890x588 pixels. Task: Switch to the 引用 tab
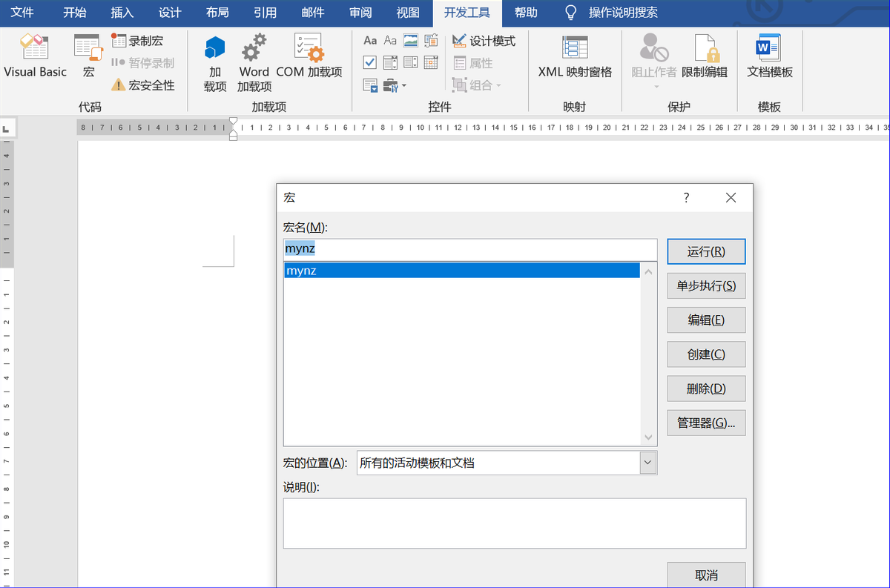(265, 13)
